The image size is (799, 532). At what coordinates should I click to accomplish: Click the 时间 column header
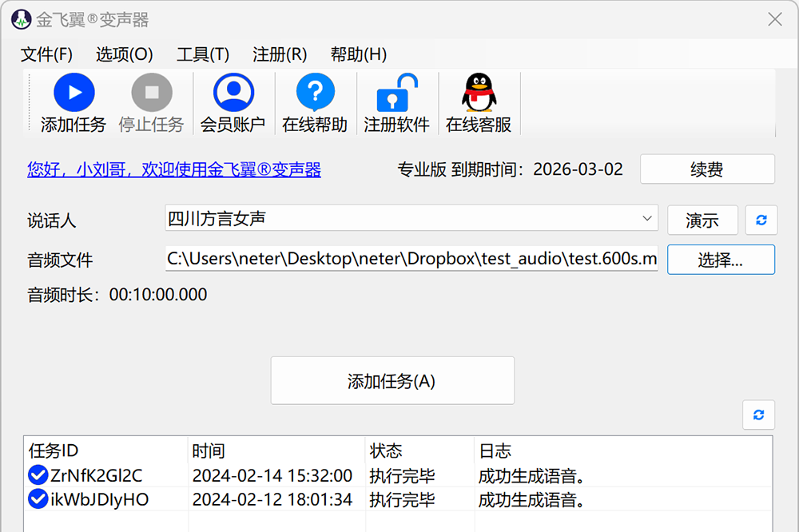click(x=209, y=451)
